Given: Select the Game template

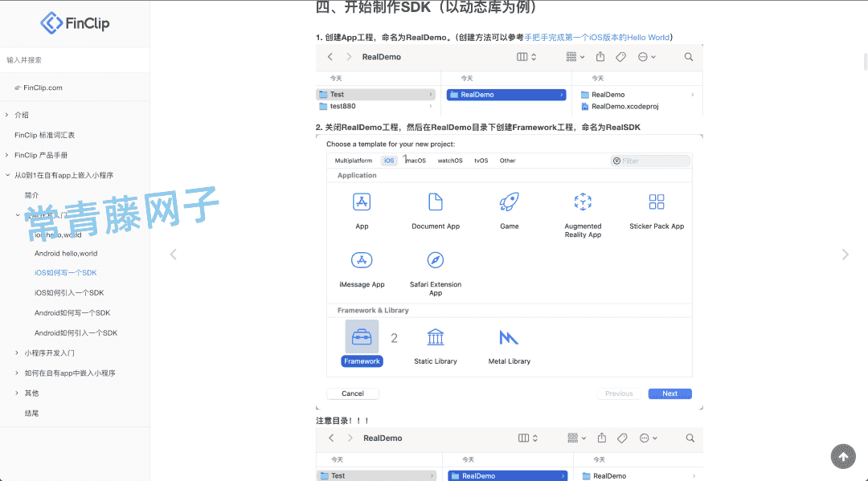Looking at the screenshot, I should (510, 211).
